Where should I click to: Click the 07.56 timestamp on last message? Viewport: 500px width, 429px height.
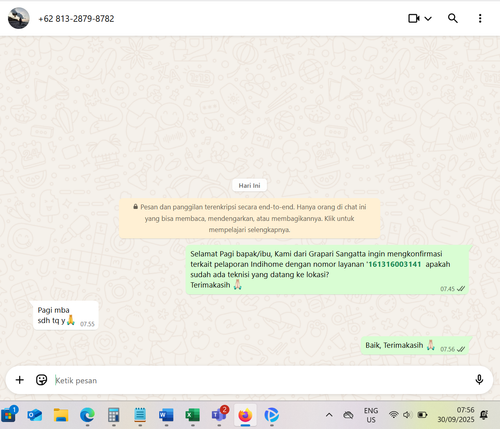coord(447,349)
